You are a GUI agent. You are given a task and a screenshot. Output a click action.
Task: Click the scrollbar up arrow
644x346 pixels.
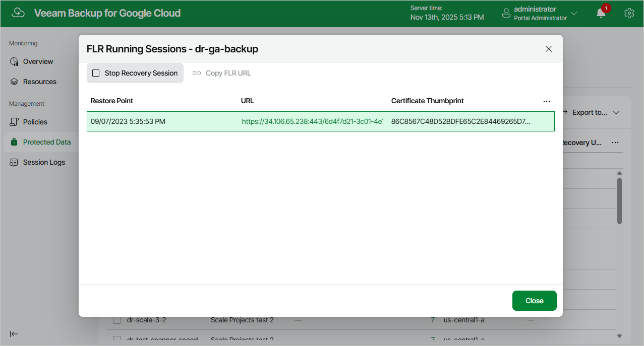(x=619, y=173)
